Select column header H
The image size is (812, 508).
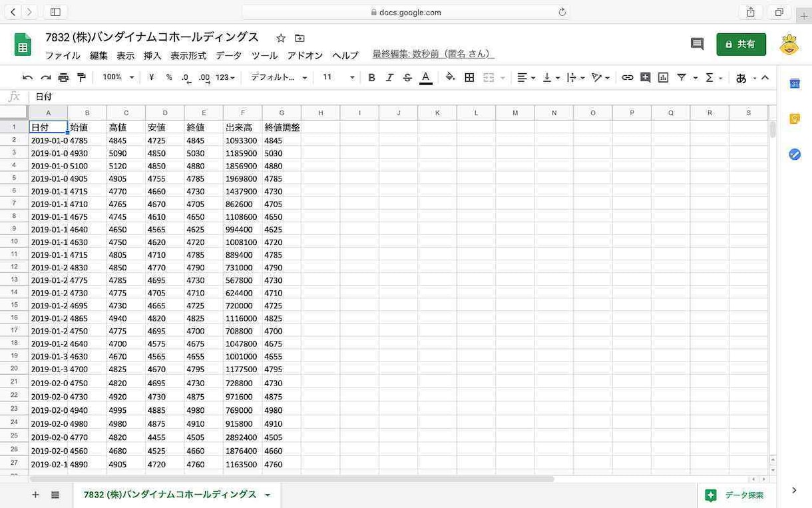(x=320, y=113)
